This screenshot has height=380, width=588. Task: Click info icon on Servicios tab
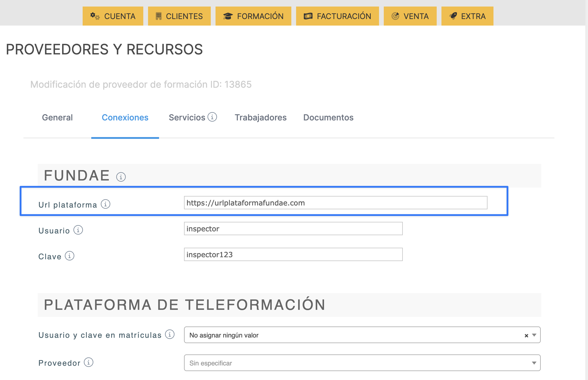click(x=212, y=117)
